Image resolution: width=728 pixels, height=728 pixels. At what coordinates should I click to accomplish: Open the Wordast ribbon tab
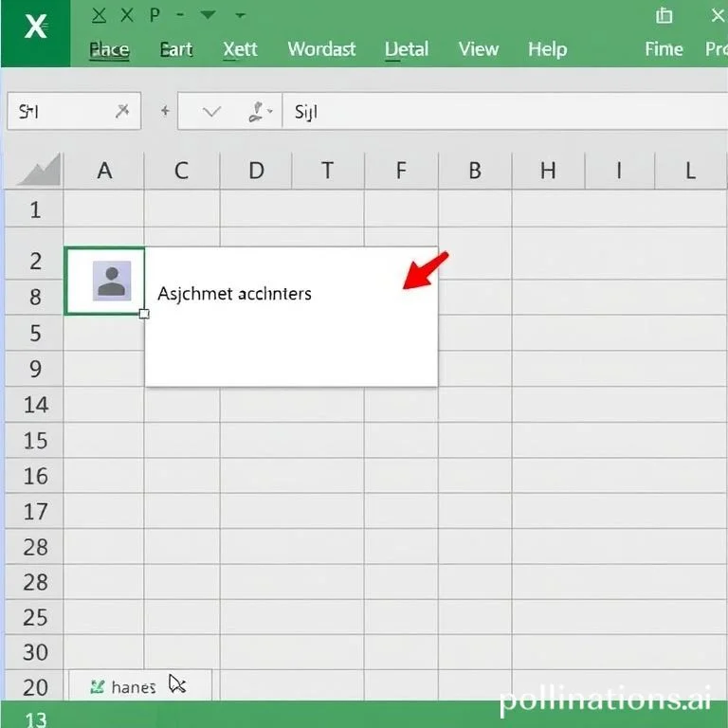click(321, 49)
